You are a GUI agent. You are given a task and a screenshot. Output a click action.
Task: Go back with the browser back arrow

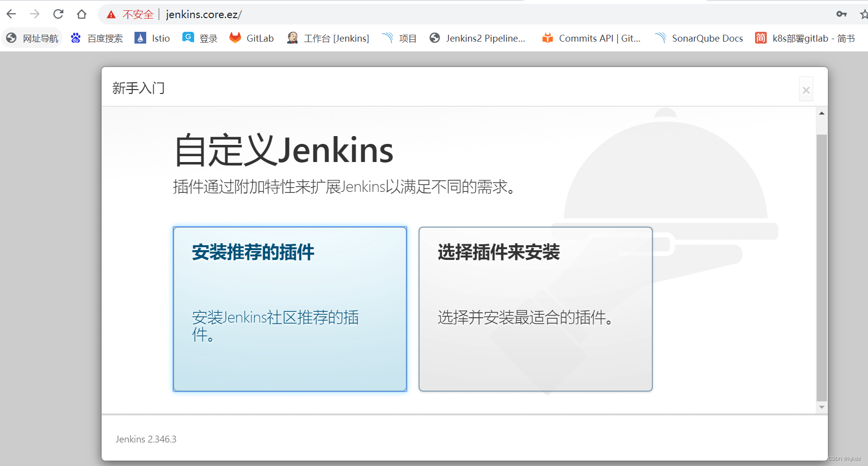coord(11,14)
